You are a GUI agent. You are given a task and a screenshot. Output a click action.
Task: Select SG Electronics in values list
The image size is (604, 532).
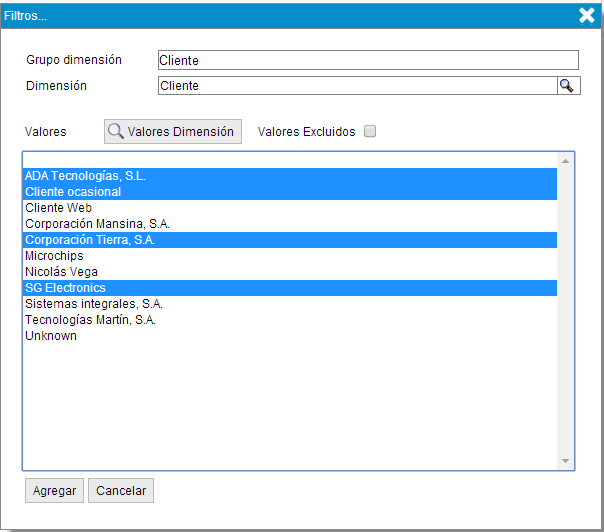click(x=65, y=288)
